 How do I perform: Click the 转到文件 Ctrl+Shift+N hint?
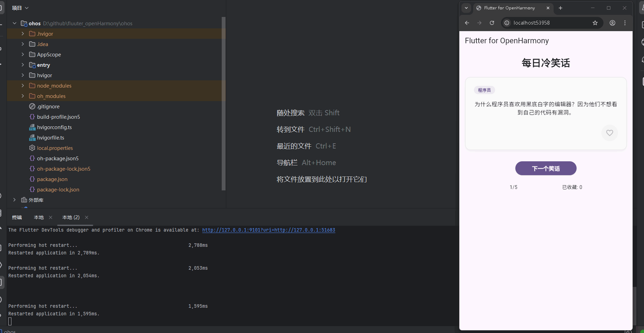coord(314,129)
